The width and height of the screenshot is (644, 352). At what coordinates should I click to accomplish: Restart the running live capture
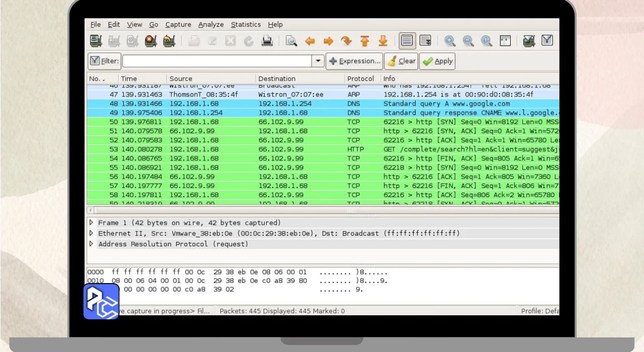[x=169, y=41]
